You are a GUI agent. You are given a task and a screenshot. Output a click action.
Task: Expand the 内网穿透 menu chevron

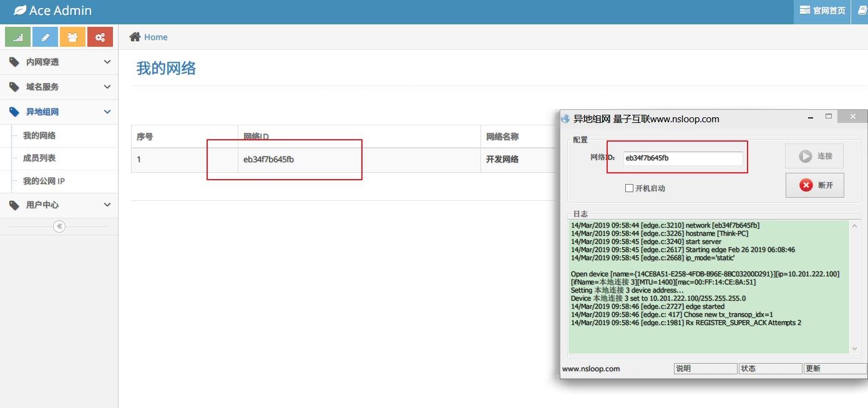(107, 62)
